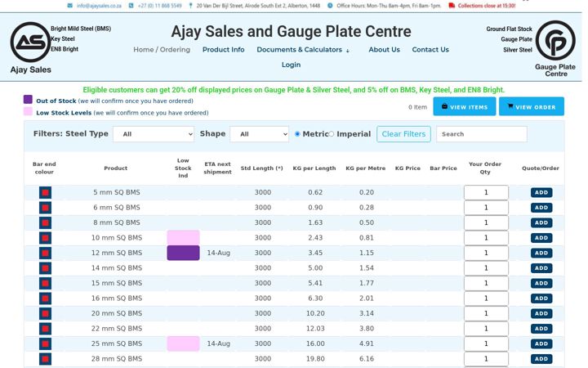This screenshot has height=368, width=588.
Task: Click the Out of Stock purple legend swatch
Action: click(28, 100)
